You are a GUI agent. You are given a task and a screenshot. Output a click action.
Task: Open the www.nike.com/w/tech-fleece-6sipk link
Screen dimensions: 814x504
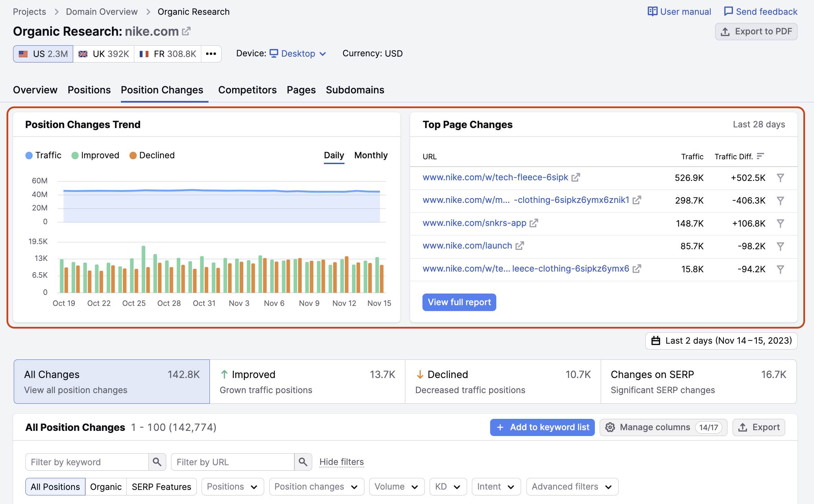pos(495,177)
